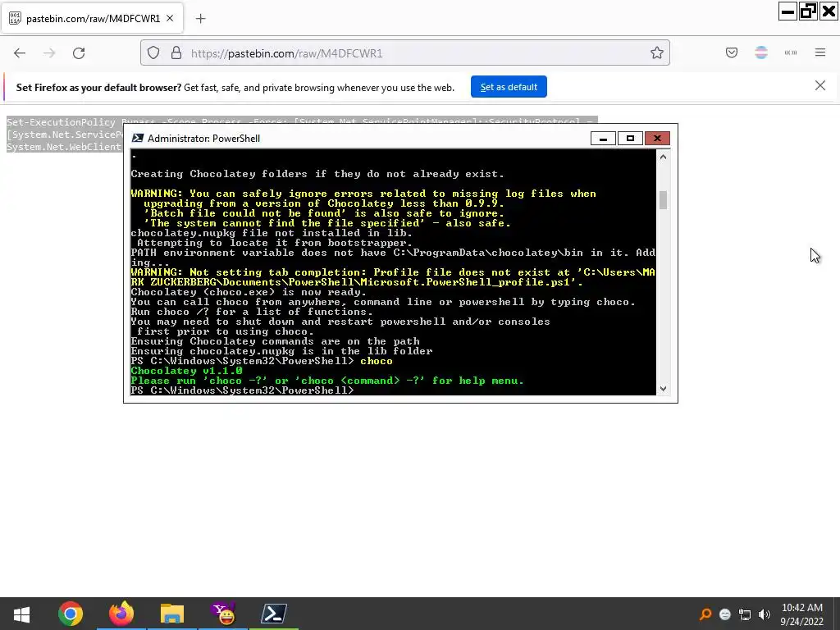Open the Windows Start menu
Image resolution: width=840 pixels, height=630 pixels.
point(22,614)
